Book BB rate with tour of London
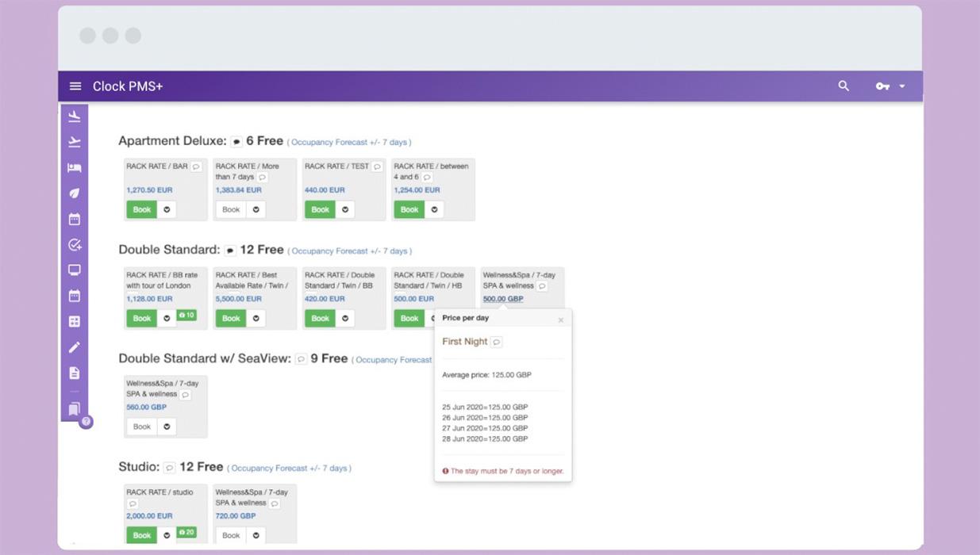This screenshot has width=980, height=555. [x=142, y=319]
